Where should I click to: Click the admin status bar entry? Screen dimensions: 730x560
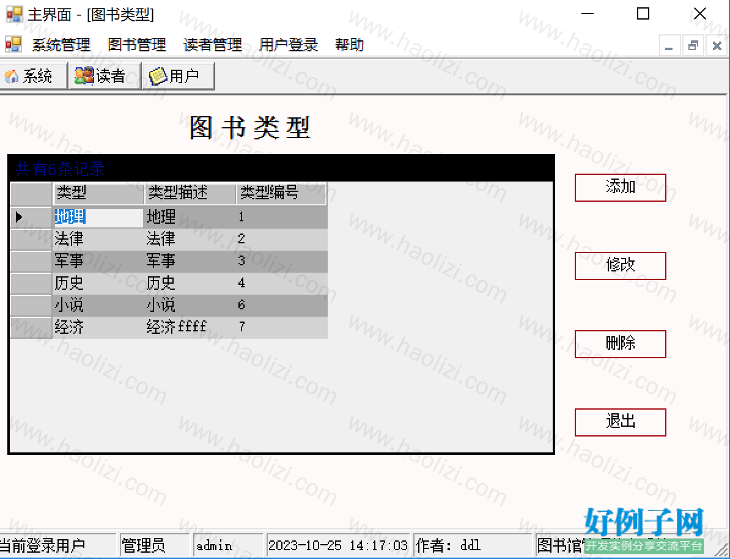227,545
